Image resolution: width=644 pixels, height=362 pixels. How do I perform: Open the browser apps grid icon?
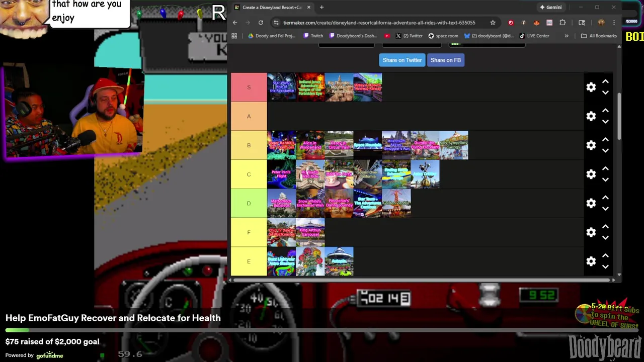[234, 36]
